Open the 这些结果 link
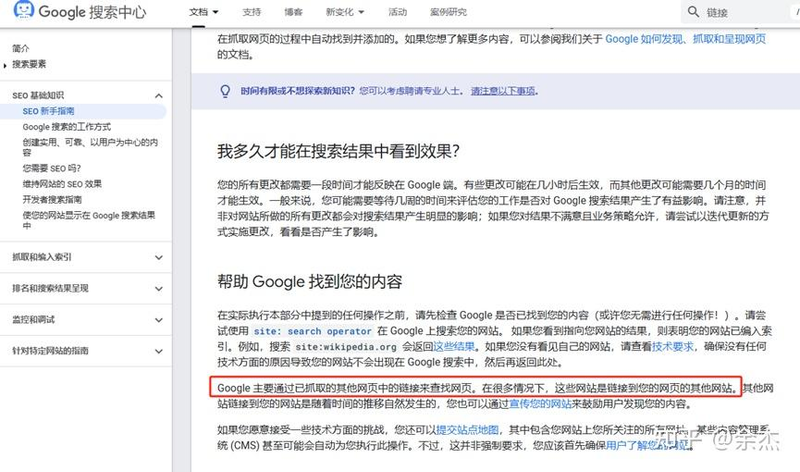800x472 pixels. click(454, 346)
